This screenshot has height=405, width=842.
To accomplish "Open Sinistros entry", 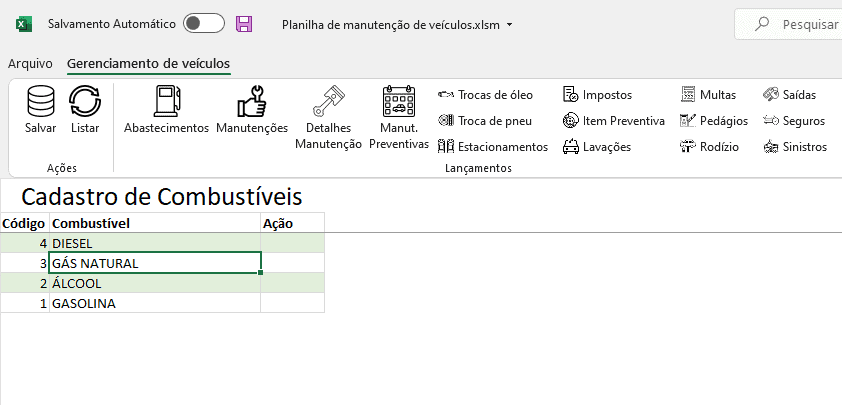I will [x=795, y=147].
